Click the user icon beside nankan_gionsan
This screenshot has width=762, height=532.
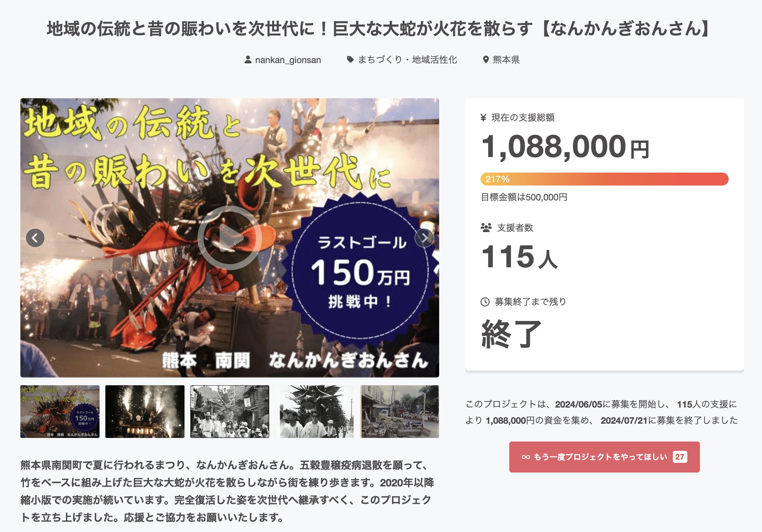(248, 60)
